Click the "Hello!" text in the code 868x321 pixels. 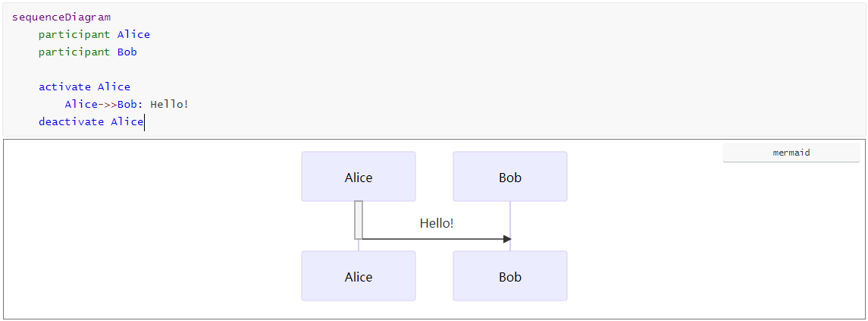tap(169, 104)
